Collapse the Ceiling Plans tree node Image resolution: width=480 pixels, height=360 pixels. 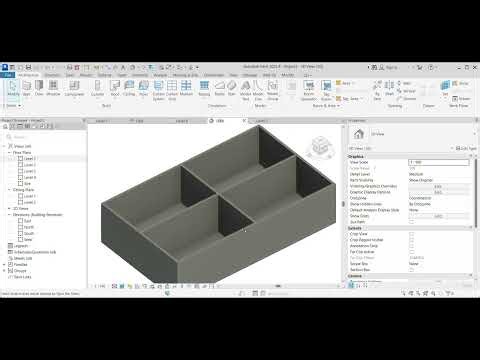tap(9, 190)
